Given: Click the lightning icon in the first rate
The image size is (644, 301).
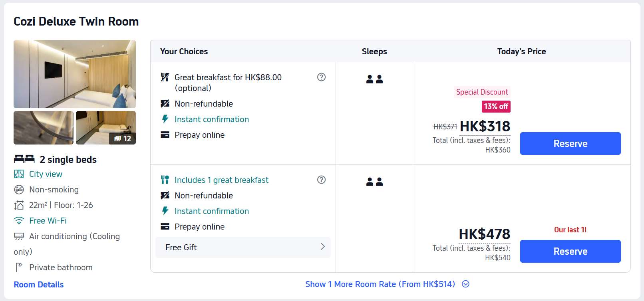Looking at the screenshot, I should point(165,119).
